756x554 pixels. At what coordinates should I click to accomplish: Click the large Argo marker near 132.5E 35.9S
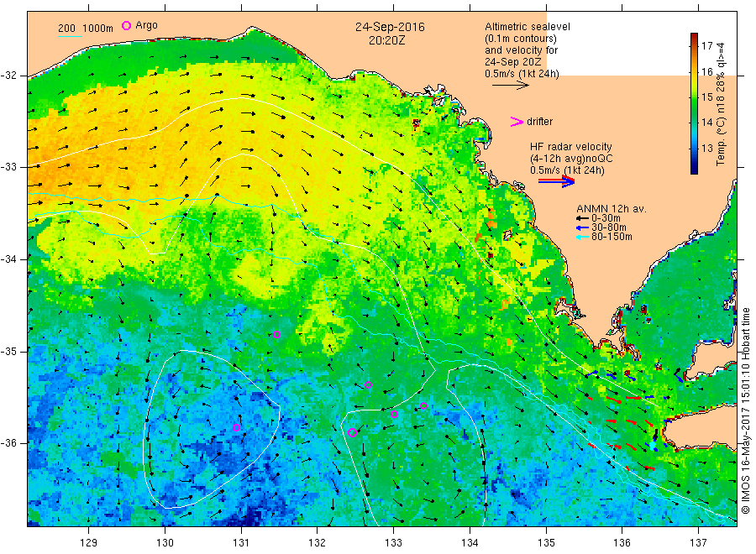(x=352, y=432)
